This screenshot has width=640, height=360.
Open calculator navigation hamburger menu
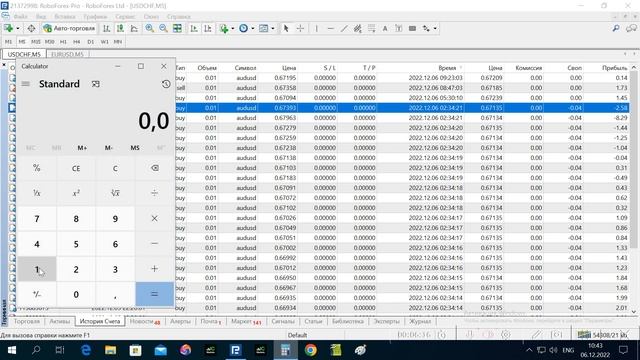click(25, 84)
